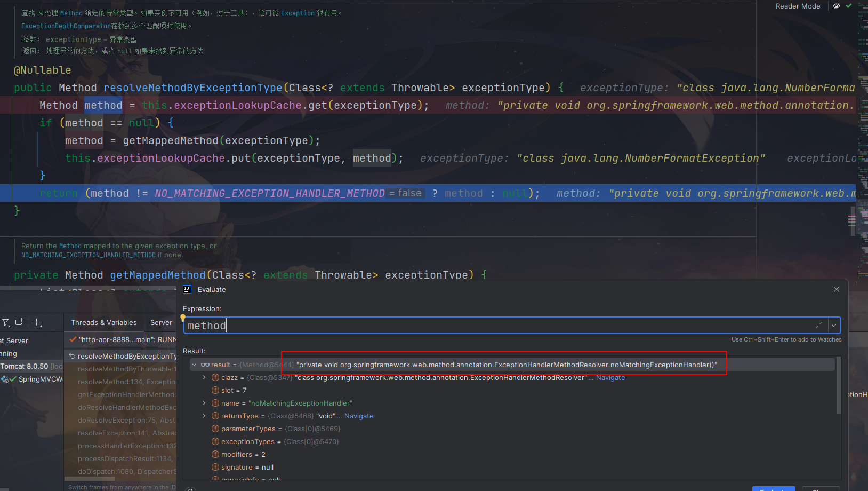Close the Evaluate dialog

[837, 289]
